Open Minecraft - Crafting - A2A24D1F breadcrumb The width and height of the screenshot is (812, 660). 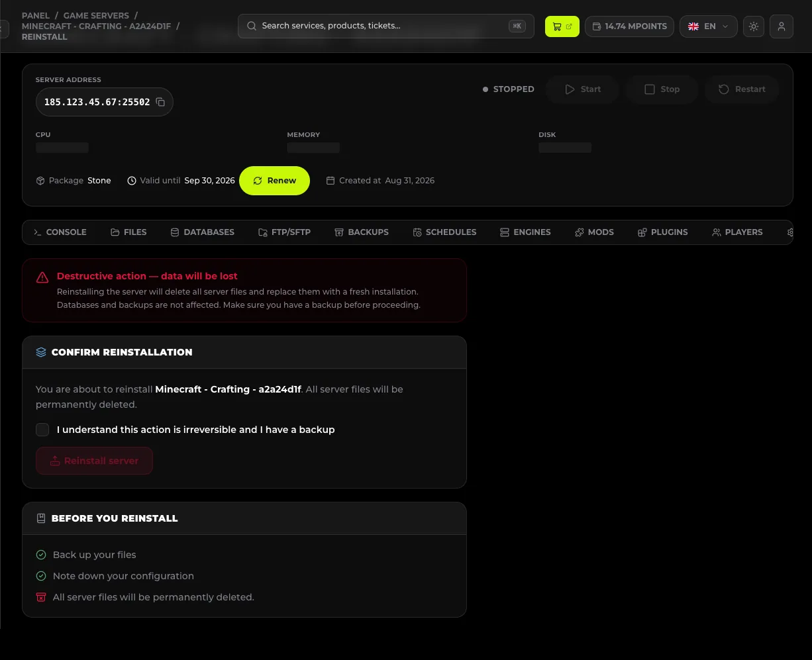pyautogui.click(x=97, y=26)
